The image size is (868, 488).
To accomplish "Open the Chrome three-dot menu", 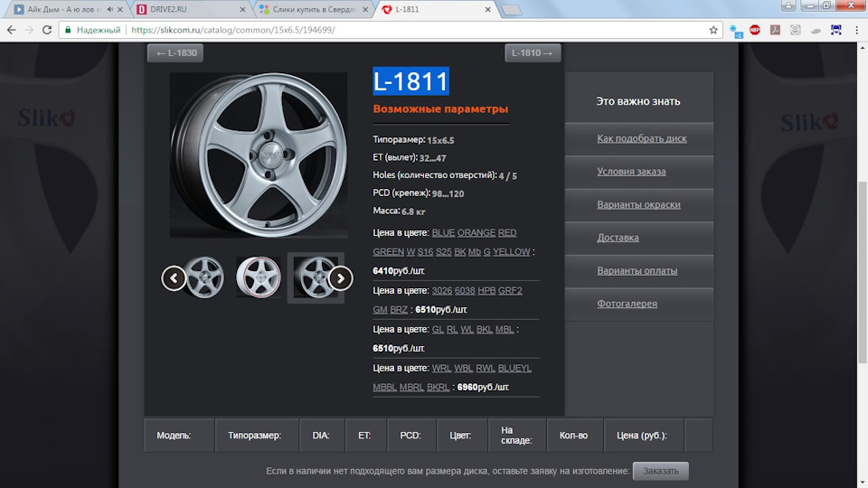I will 856,30.
